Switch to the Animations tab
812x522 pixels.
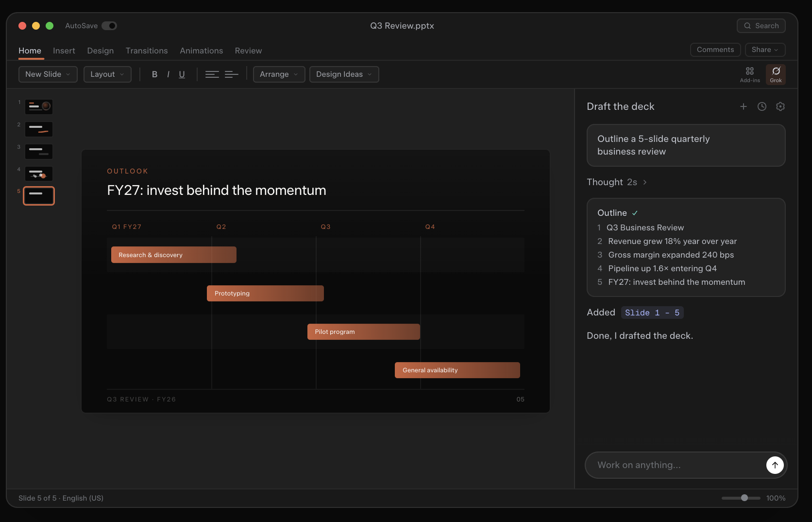[x=202, y=51]
